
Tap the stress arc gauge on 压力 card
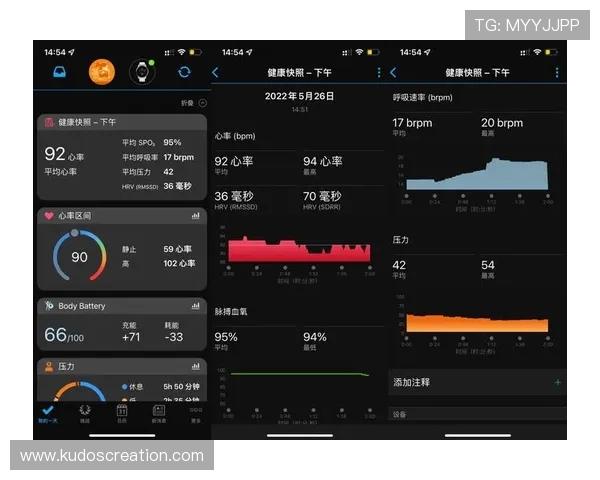tap(80, 391)
